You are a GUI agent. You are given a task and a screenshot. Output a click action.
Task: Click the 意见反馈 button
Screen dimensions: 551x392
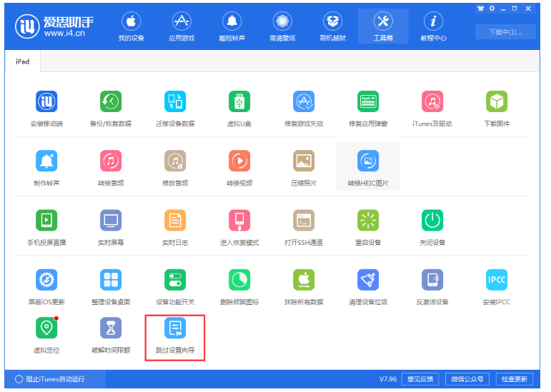click(x=420, y=379)
